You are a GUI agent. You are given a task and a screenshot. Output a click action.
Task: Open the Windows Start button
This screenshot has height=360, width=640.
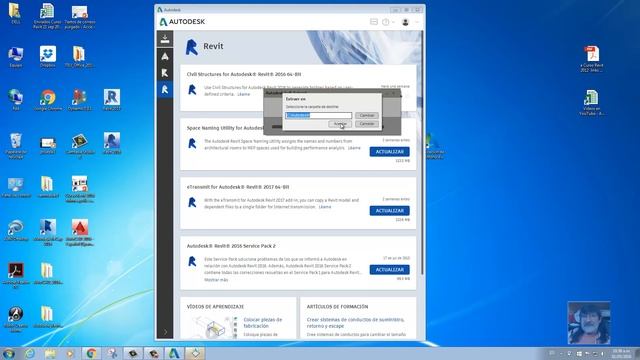coord(9,353)
